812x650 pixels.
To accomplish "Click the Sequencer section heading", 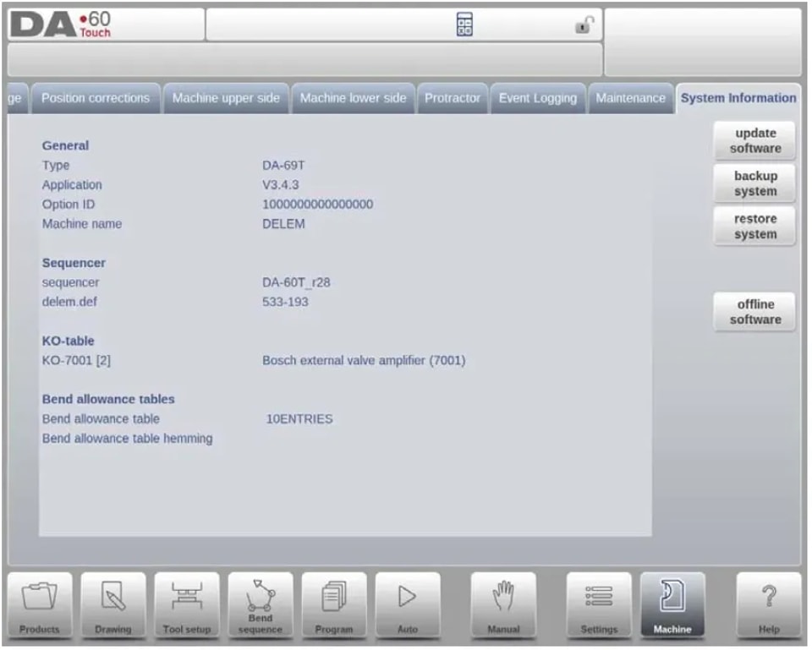I will tap(74, 263).
